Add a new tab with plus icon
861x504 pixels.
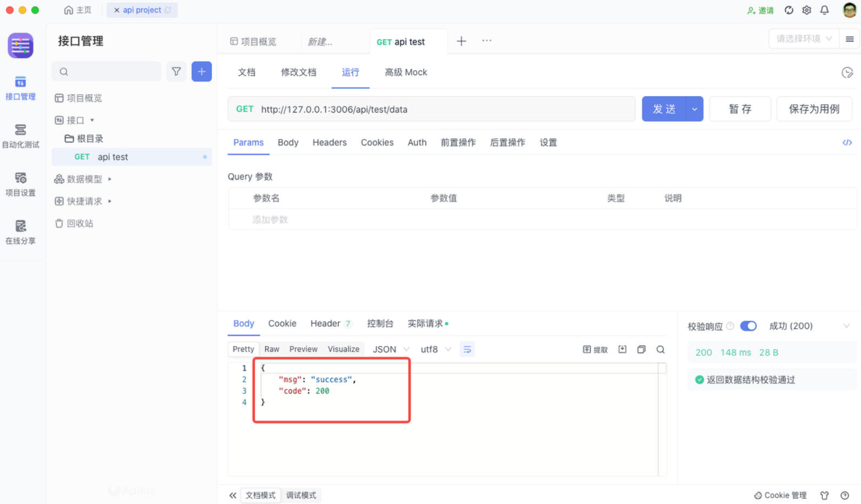[461, 41]
